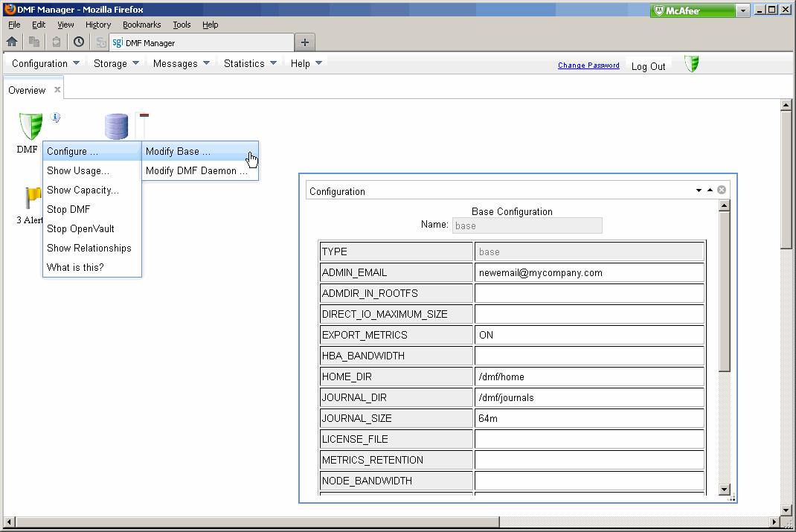Choose What is this? entry
796x532 pixels.
tap(92, 267)
